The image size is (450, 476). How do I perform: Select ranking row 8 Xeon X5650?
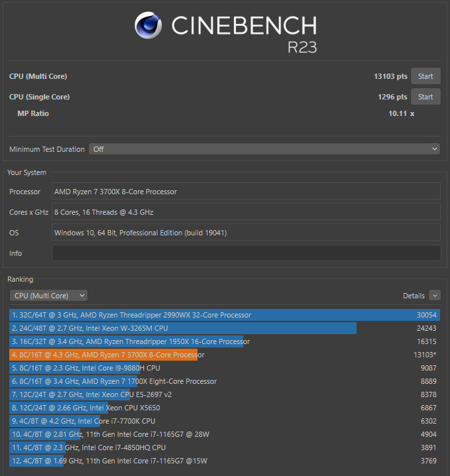click(225, 408)
